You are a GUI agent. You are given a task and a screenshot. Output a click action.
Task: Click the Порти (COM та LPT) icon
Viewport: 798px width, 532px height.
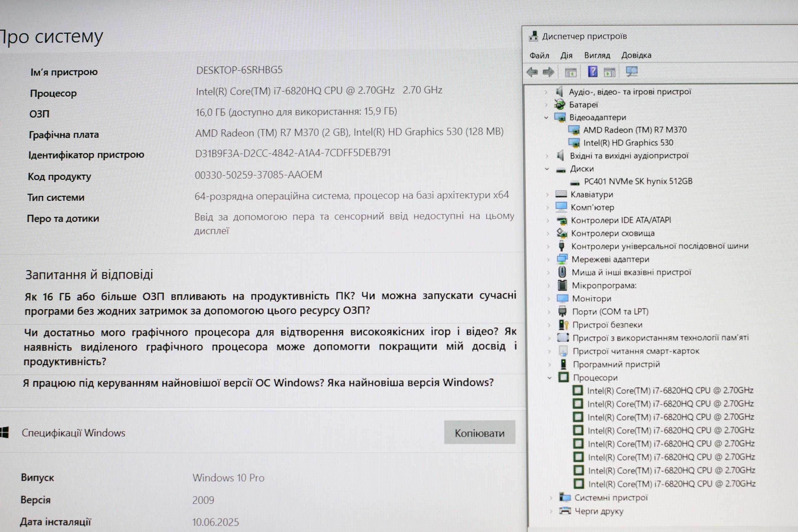point(562,311)
